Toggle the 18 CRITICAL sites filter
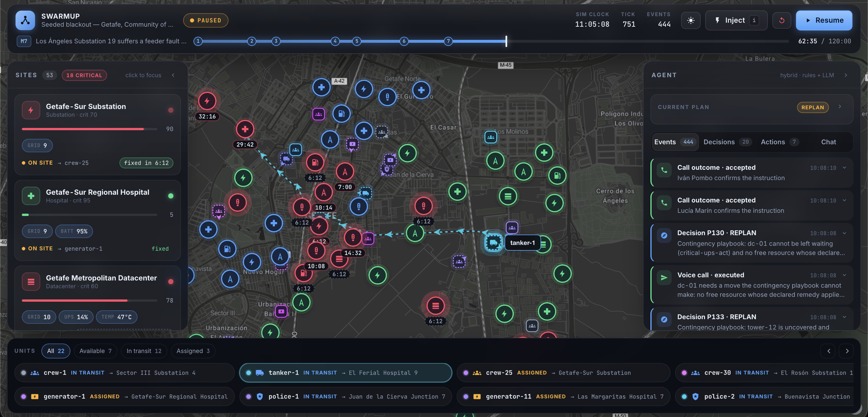This screenshot has width=868, height=417. coord(84,75)
